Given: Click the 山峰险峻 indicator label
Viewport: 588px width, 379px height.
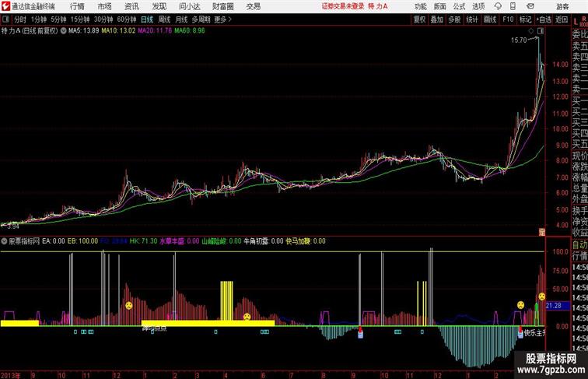Looking at the screenshot, I should pyautogui.click(x=214, y=241).
